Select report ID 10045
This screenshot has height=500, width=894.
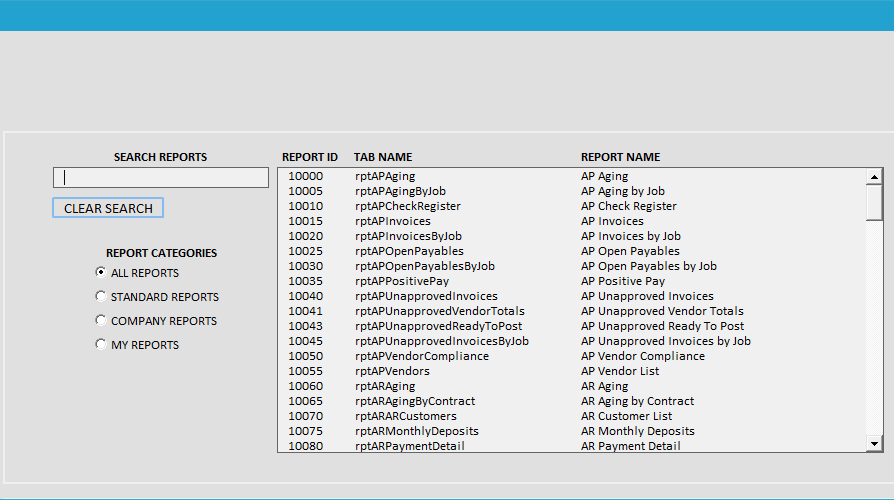click(306, 341)
